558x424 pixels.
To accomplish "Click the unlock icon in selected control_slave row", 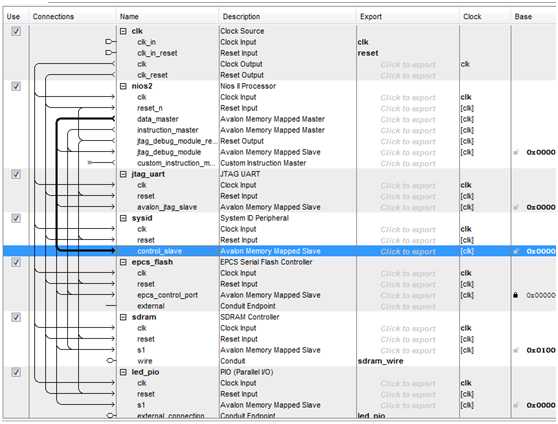I will tap(516, 251).
